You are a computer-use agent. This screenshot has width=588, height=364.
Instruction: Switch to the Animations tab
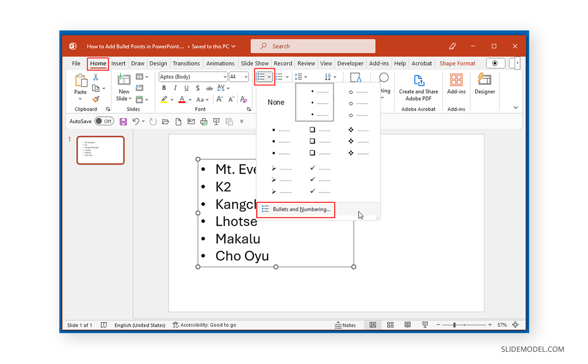pyautogui.click(x=220, y=63)
